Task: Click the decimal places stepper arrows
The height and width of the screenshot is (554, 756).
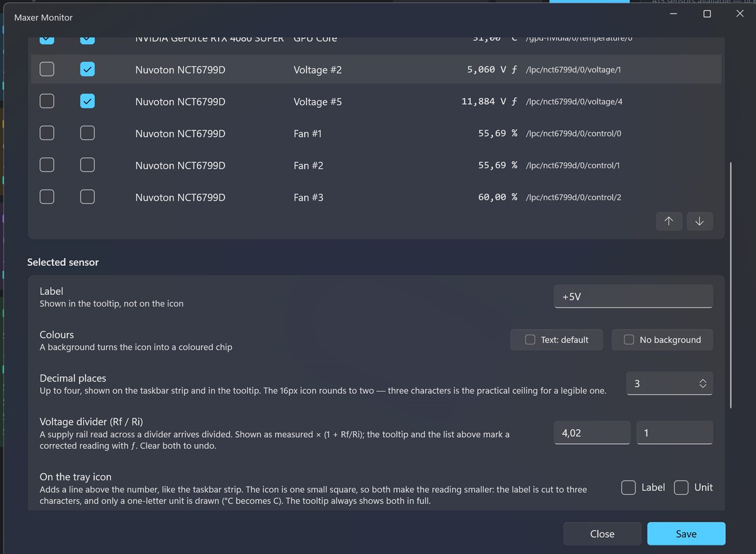Action: pyautogui.click(x=703, y=383)
